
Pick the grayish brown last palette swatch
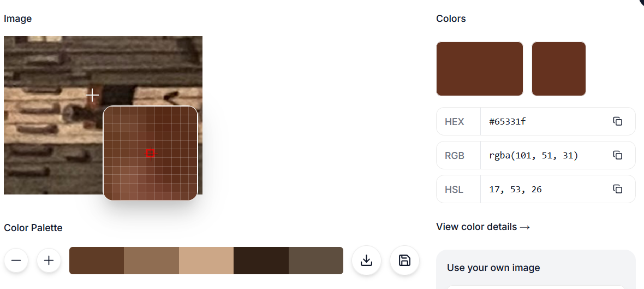pos(315,261)
